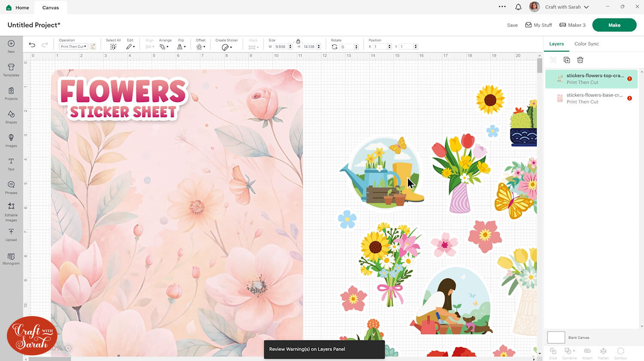Toggle the size aspect ratio lock
644x361 pixels.
pyautogui.click(x=298, y=41)
